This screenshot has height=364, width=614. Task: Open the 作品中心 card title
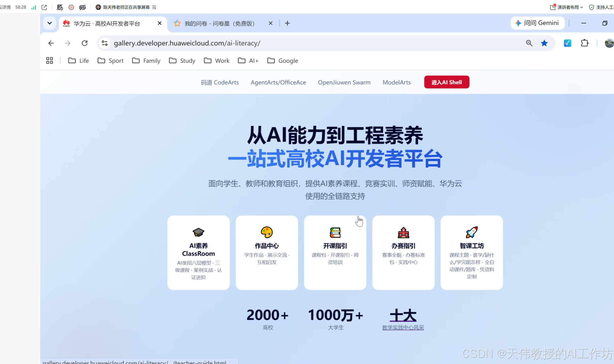point(267,246)
